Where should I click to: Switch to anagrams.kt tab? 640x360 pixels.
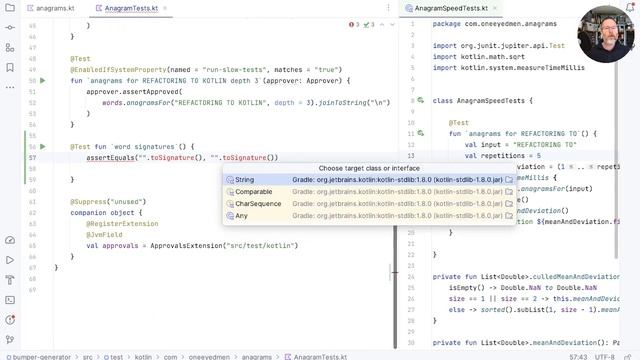pos(51,8)
